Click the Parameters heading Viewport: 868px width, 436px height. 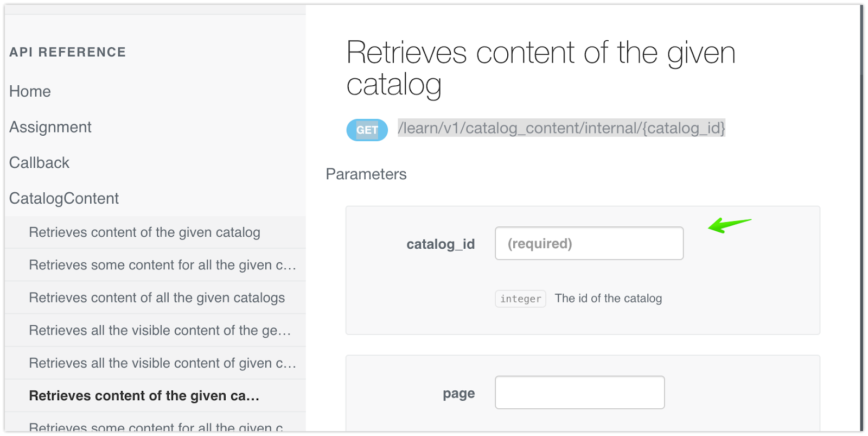pos(366,174)
